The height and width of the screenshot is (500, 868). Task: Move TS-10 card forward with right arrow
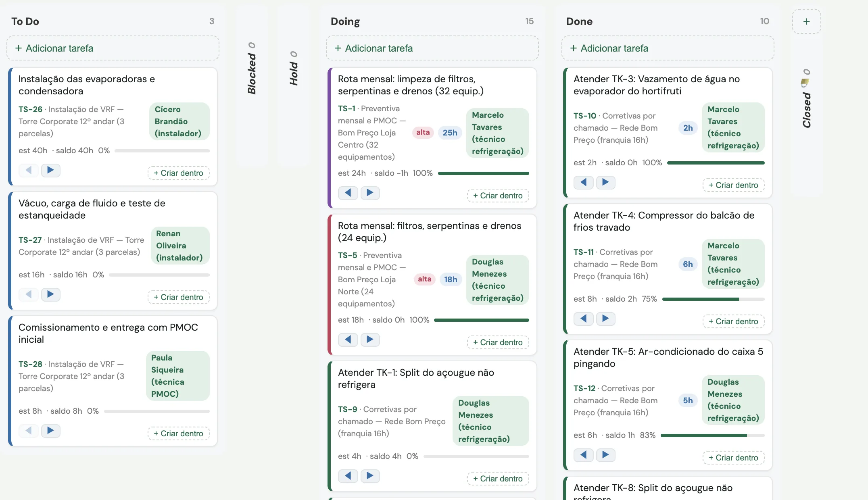[x=605, y=182]
